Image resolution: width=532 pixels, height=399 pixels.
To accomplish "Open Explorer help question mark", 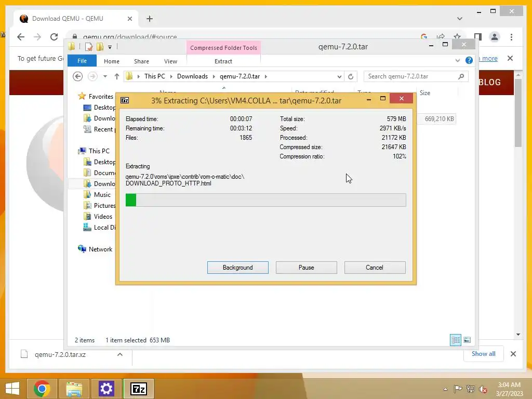I will [x=469, y=60].
